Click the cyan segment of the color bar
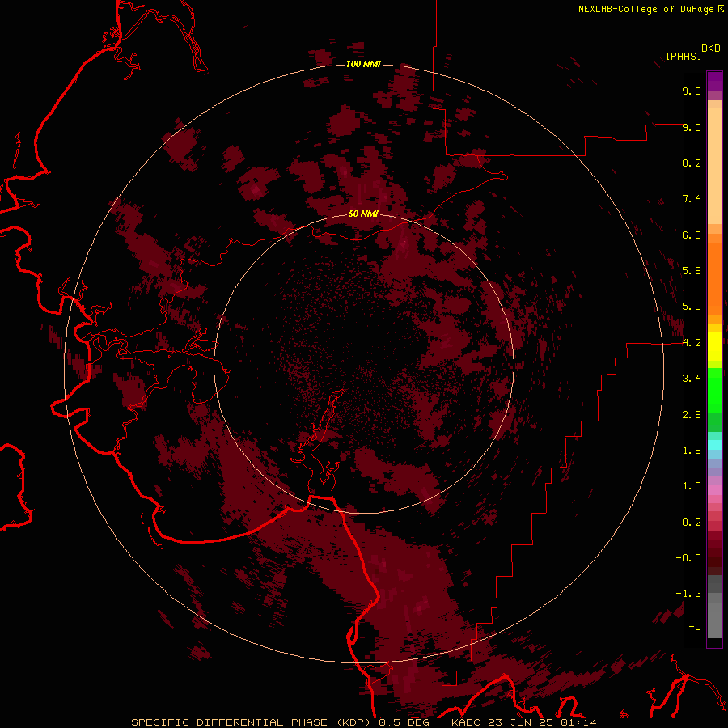 (714, 445)
